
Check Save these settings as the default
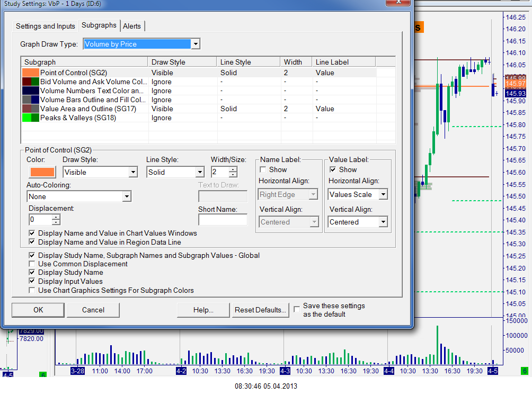297,308
